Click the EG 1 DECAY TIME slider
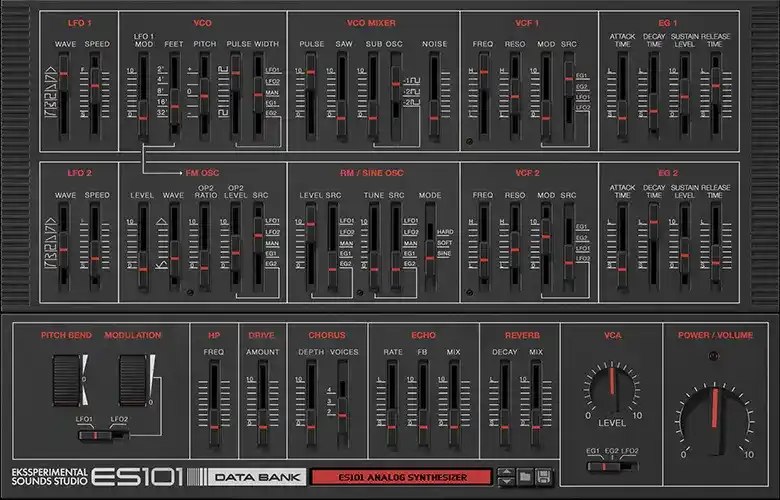780x500 pixels. point(654,96)
